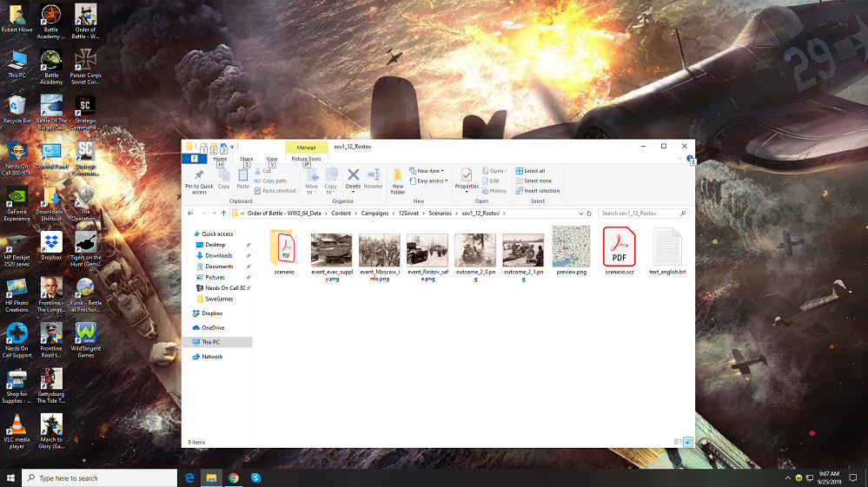This screenshot has width=868, height=487.
Task: Select event_evac_supply.png thumbnail
Action: (x=332, y=250)
